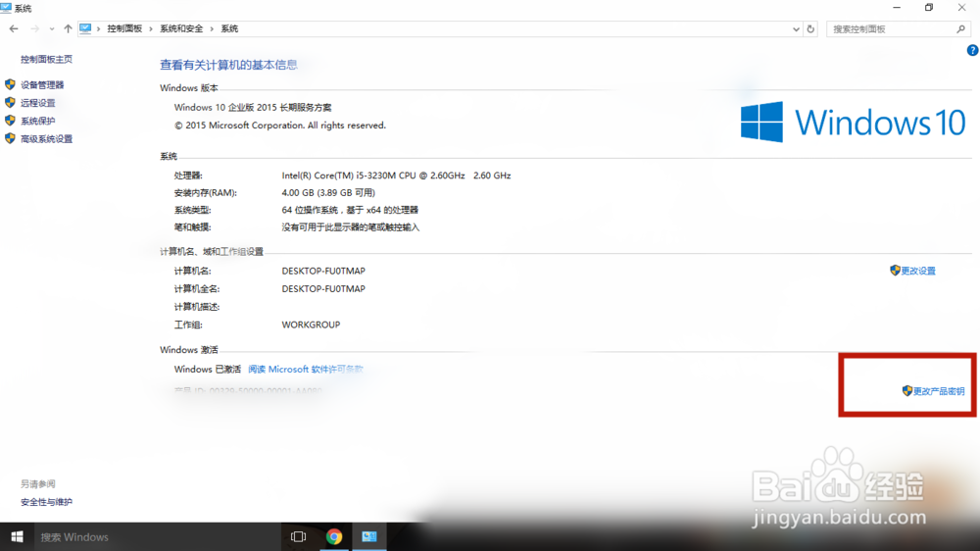Select the 4.00 GB (3.89 GB 可用) value

click(x=328, y=192)
